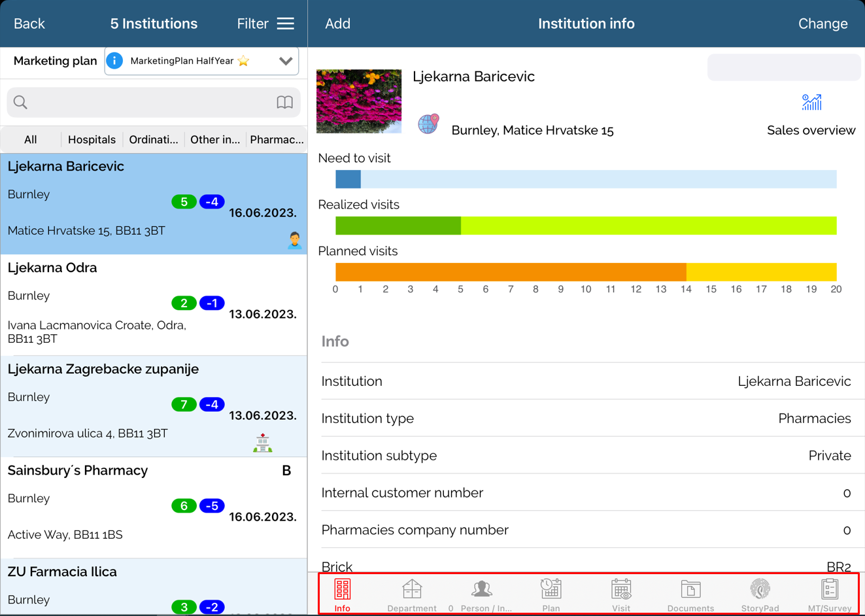Screen dimensions: 865x616
Task: Click the orange Planned visits bar
Action: pos(510,271)
